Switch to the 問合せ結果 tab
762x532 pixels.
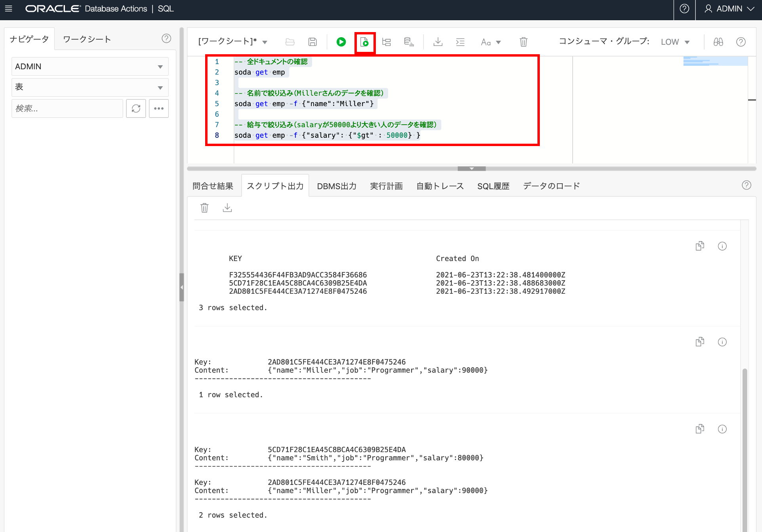[x=213, y=186]
